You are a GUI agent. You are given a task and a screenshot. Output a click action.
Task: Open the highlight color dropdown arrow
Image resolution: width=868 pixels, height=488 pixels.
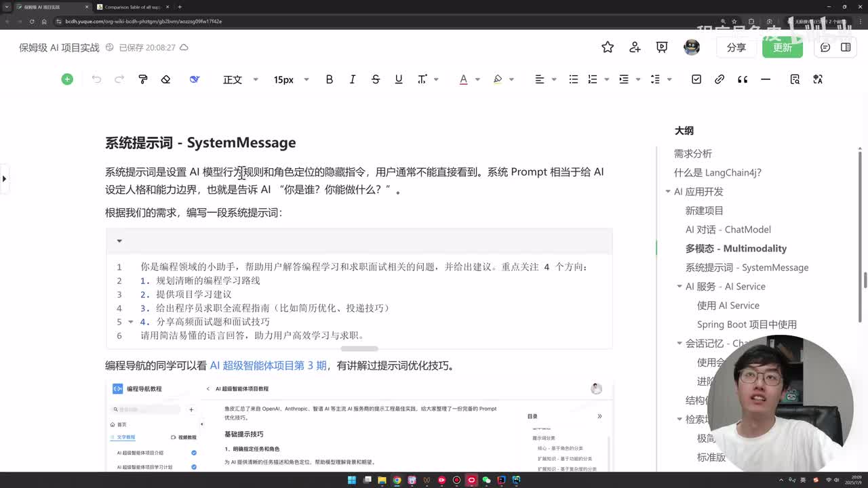(x=511, y=79)
